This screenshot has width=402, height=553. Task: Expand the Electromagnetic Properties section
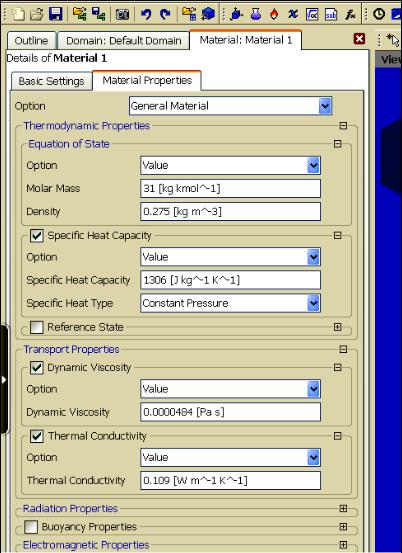tap(343, 545)
